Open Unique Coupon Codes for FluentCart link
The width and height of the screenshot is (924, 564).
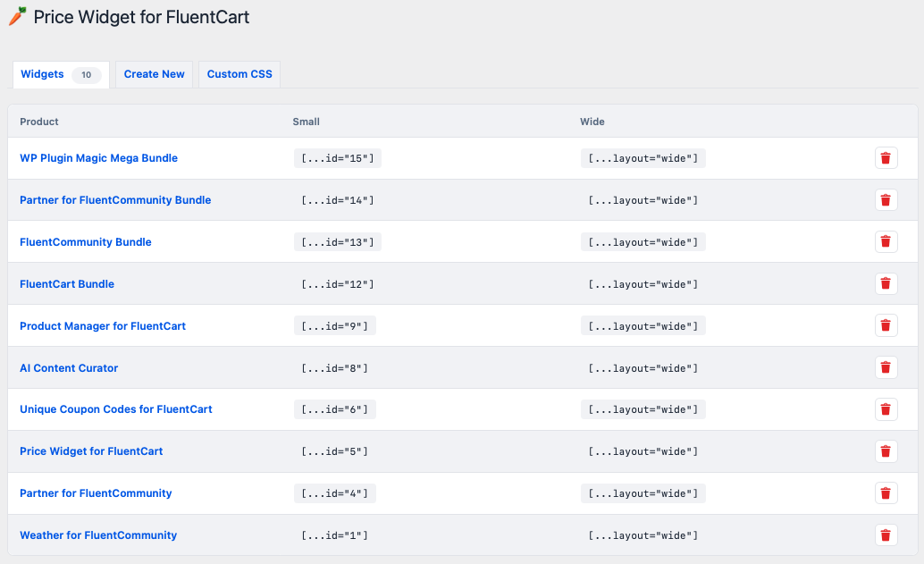(x=116, y=409)
